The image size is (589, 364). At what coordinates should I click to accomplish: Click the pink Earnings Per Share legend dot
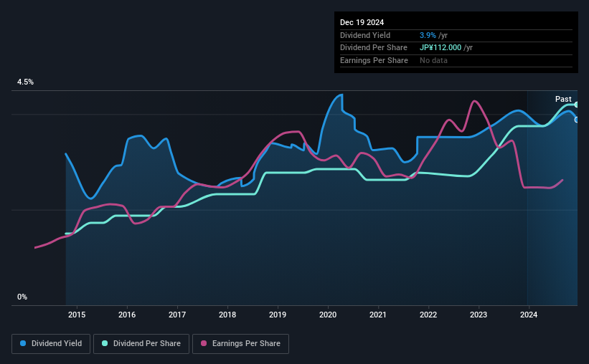click(204, 343)
